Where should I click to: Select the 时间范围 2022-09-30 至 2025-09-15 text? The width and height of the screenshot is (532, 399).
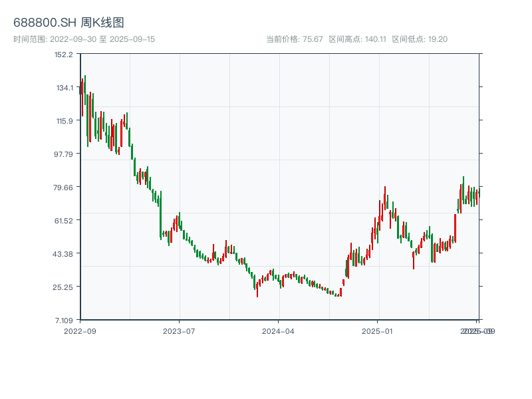pyautogui.click(x=84, y=39)
